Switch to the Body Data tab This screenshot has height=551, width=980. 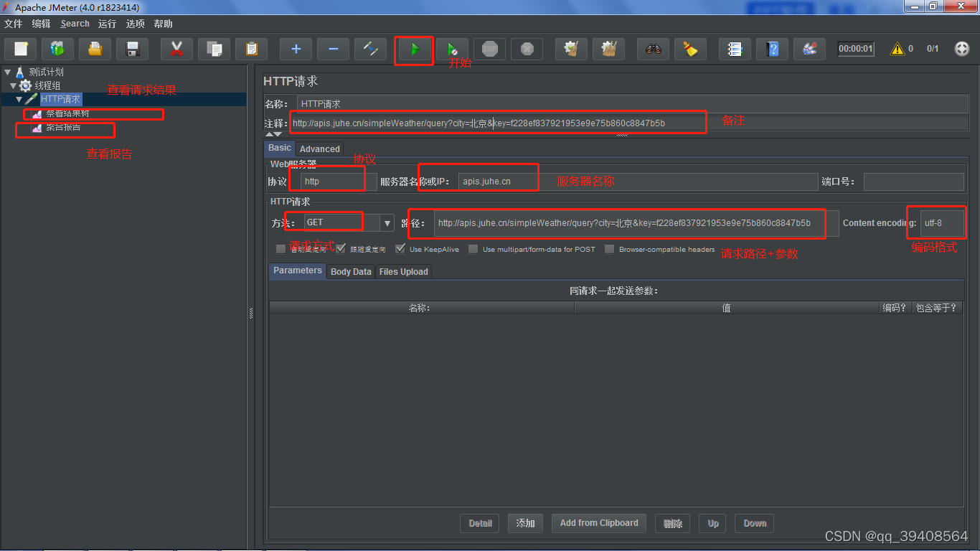click(x=351, y=272)
